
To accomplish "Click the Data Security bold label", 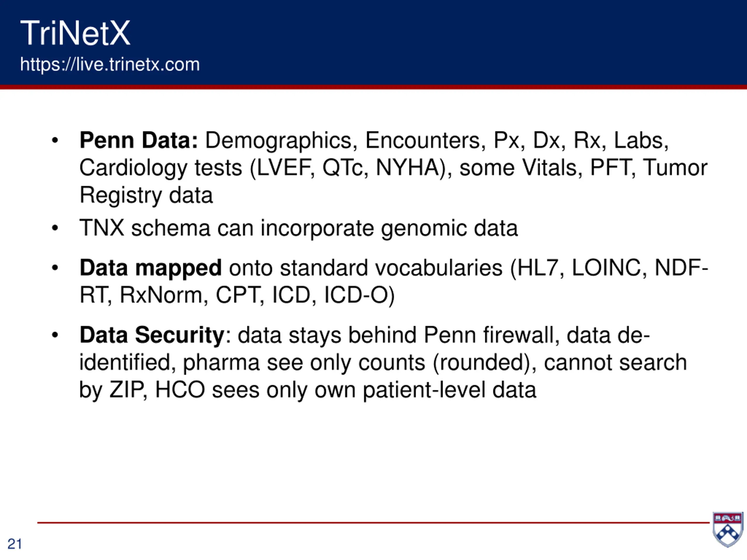I will click(x=152, y=335).
